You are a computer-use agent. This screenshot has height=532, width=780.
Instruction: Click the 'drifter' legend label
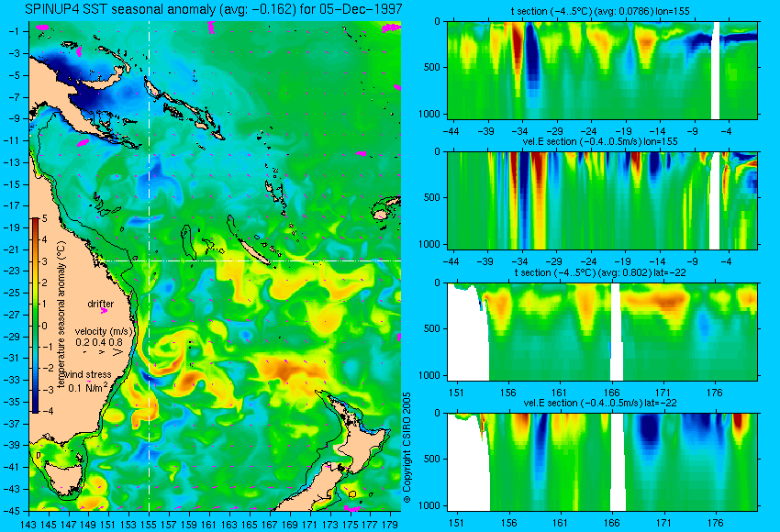coord(101,304)
